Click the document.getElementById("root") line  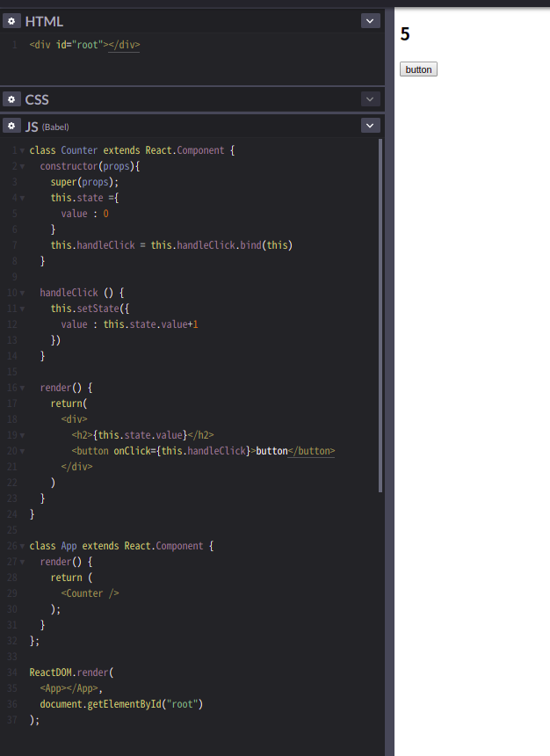[121, 704]
